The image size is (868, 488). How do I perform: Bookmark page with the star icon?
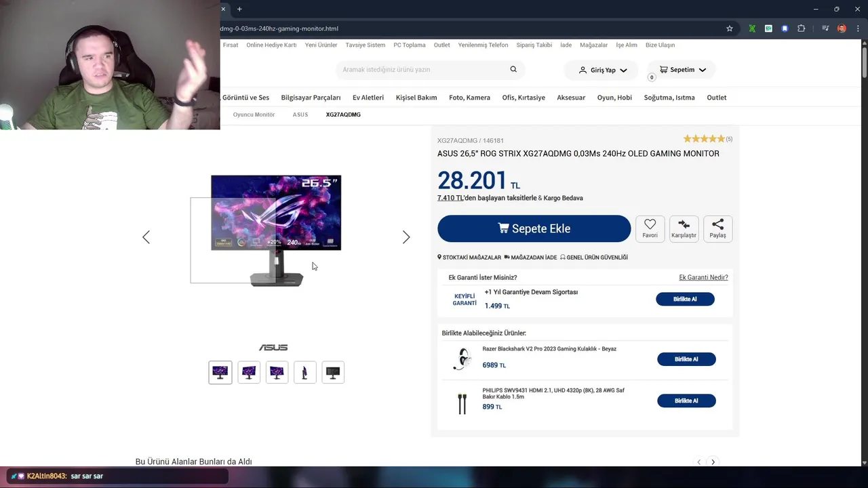click(x=730, y=28)
